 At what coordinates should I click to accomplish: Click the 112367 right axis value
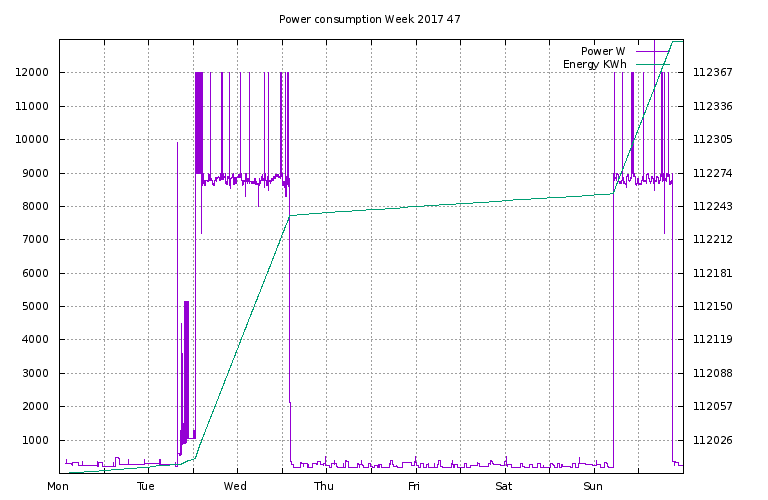(713, 72)
